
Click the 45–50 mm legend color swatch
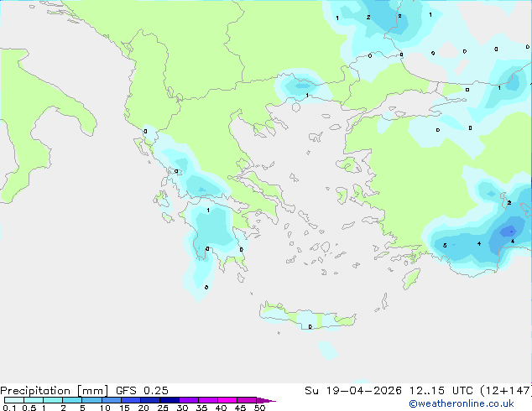(247, 400)
